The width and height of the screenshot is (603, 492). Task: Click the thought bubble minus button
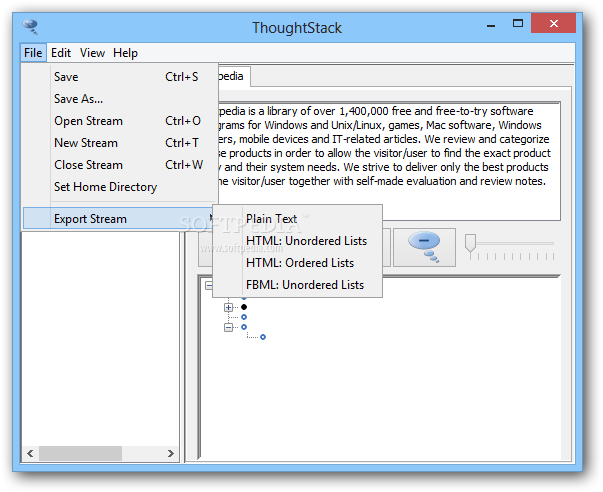click(x=424, y=247)
